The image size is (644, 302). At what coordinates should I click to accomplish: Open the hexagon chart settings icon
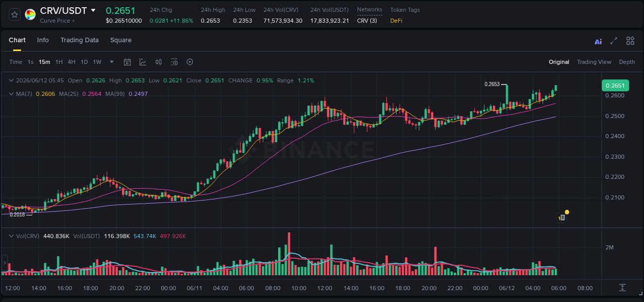[190, 62]
